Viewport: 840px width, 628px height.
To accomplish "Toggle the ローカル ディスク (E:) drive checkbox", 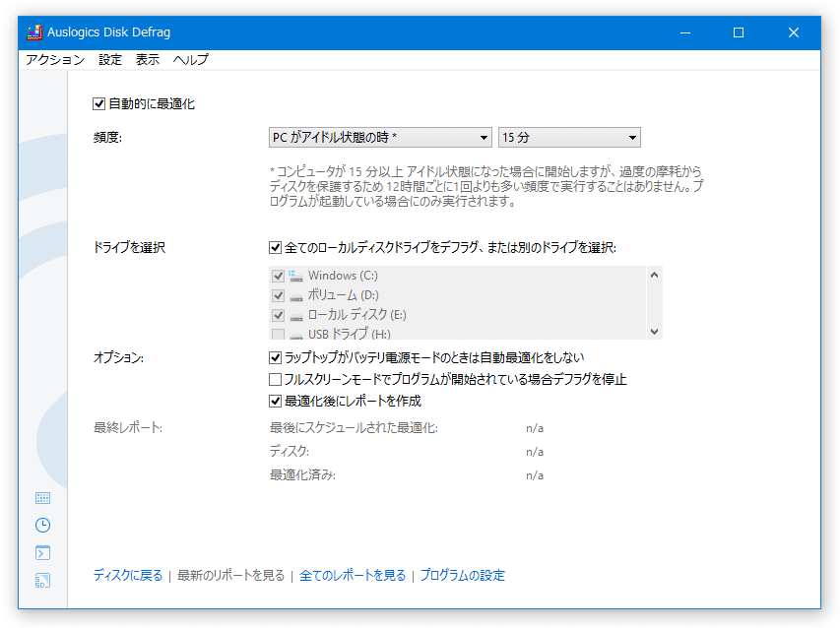I will 278,315.
